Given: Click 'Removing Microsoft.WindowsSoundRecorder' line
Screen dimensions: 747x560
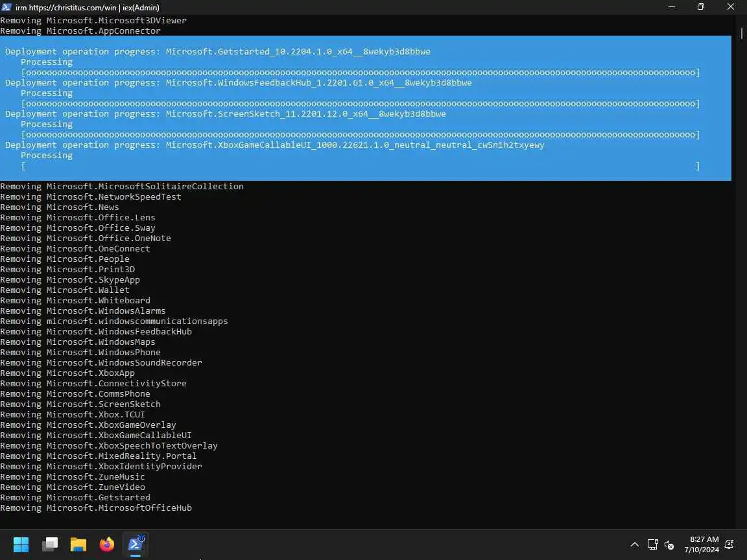Looking at the screenshot, I should click(x=101, y=362).
